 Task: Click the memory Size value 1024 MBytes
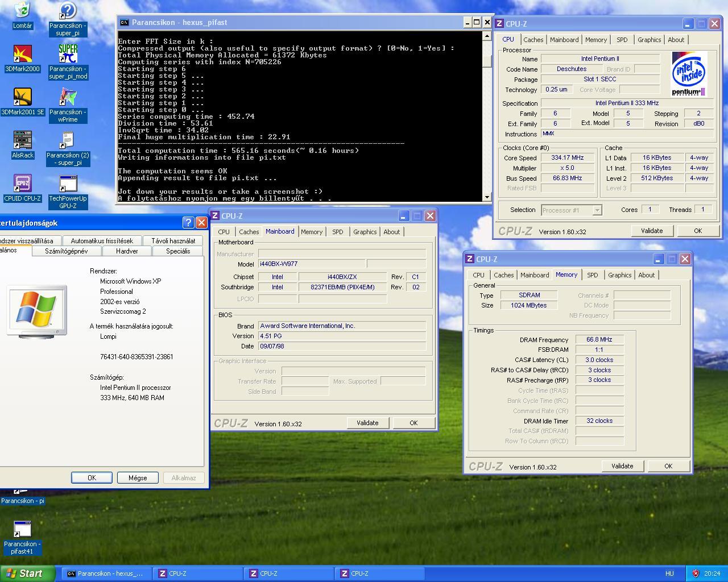coord(529,306)
